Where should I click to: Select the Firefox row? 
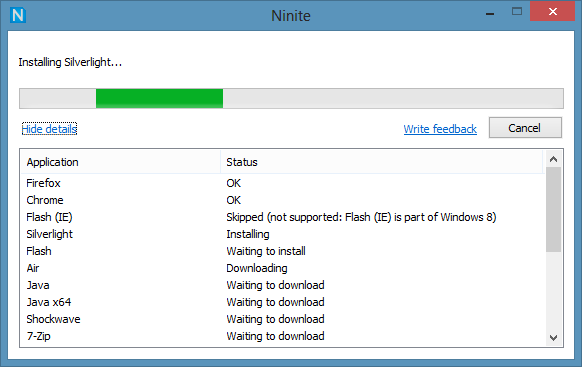coord(282,183)
